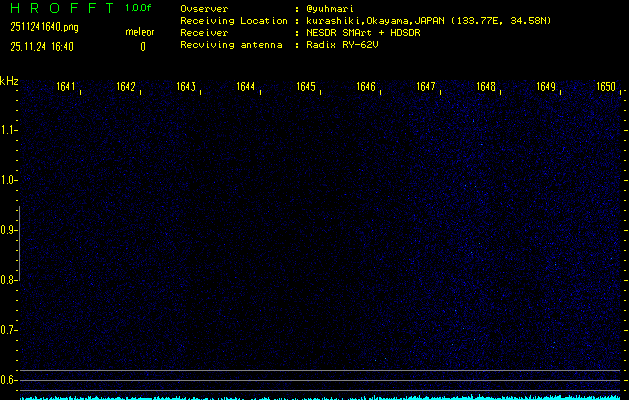This screenshot has height=400, width=629.
Task: Click the NESDR SMArt + HDSDR text
Action: click(363, 32)
